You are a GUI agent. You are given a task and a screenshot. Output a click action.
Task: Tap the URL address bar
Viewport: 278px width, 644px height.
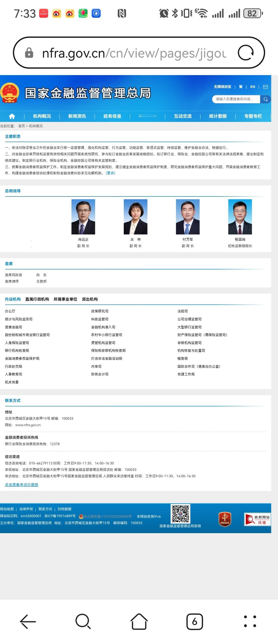[x=139, y=53]
